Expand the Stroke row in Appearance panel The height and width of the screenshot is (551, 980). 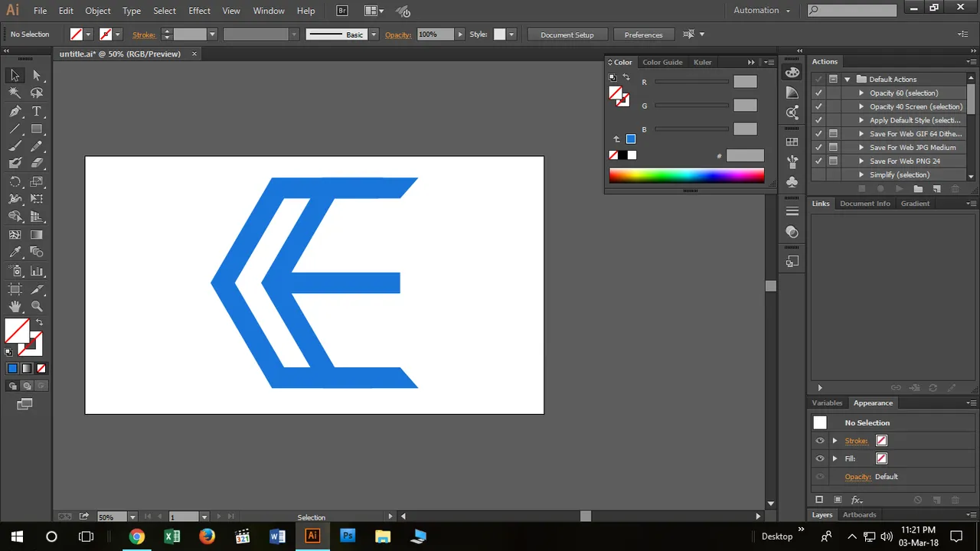tap(835, 441)
